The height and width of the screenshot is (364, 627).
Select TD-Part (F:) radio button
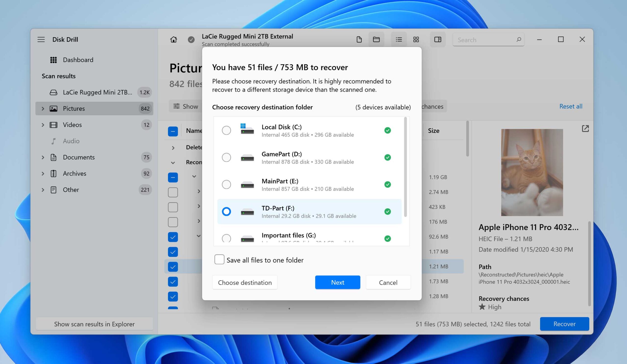click(x=226, y=212)
